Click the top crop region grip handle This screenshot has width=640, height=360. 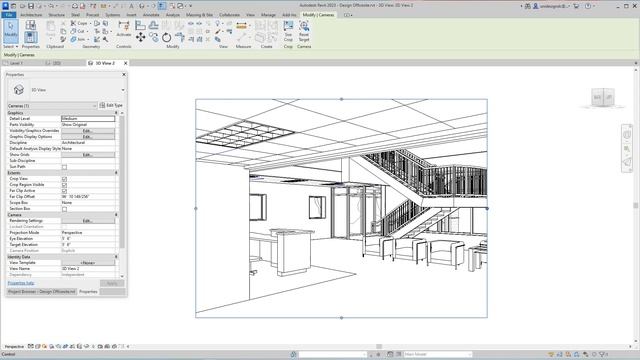[342, 99]
